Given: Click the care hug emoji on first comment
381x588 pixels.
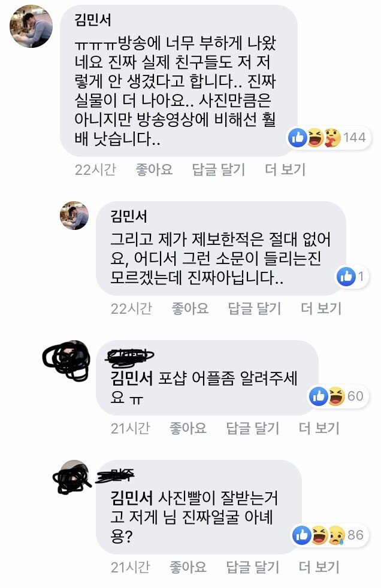Looking at the screenshot, I should [x=332, y=138].
